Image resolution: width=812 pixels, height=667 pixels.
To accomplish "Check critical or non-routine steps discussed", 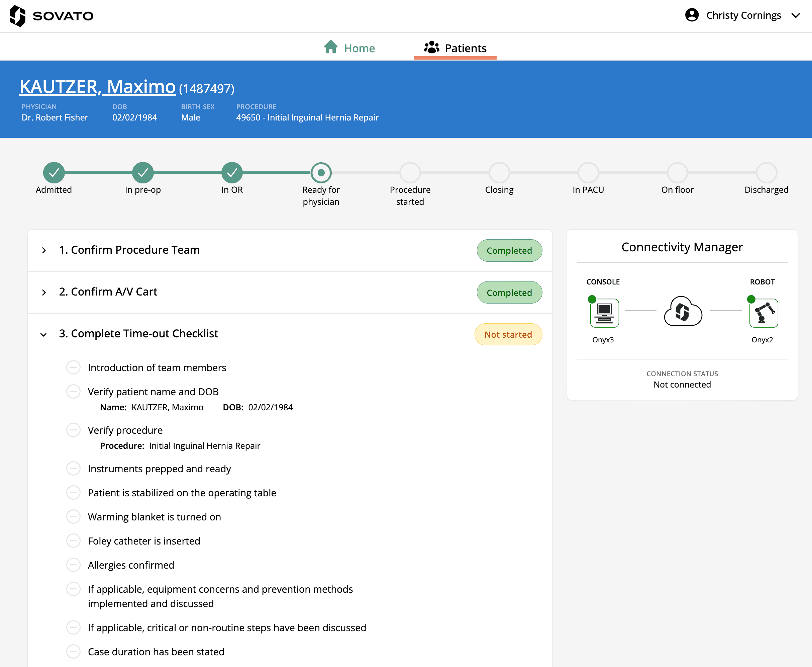I will tap(73, 628).
